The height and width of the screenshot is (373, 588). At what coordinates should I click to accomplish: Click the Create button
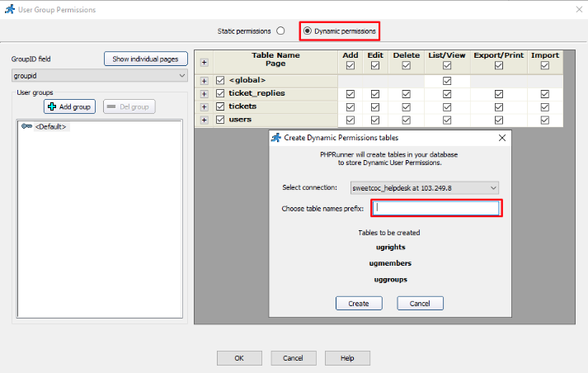pyautogui.click(x=359, y=304)
